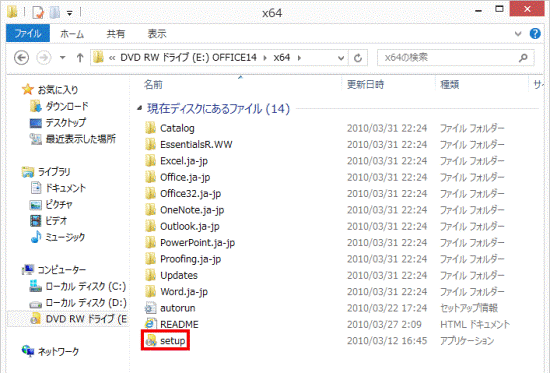Open the README HTML document
Viewport: 550px width, 373px height.
click(172, 324)
